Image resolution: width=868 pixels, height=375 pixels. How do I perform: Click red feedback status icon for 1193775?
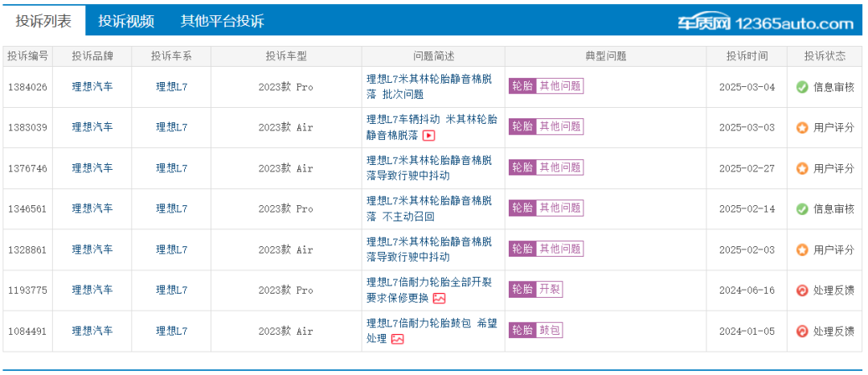(802, 291)
